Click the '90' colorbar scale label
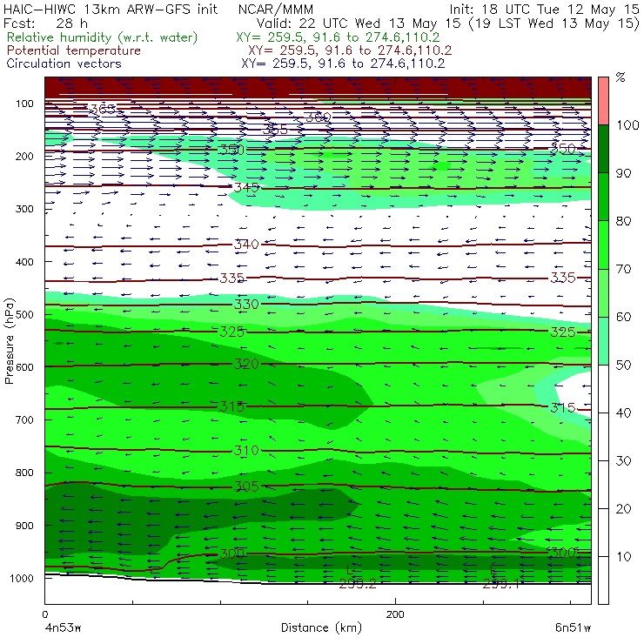Image resolution: width=644 pixels, height=644 pixels. click(x=623, y=173)
